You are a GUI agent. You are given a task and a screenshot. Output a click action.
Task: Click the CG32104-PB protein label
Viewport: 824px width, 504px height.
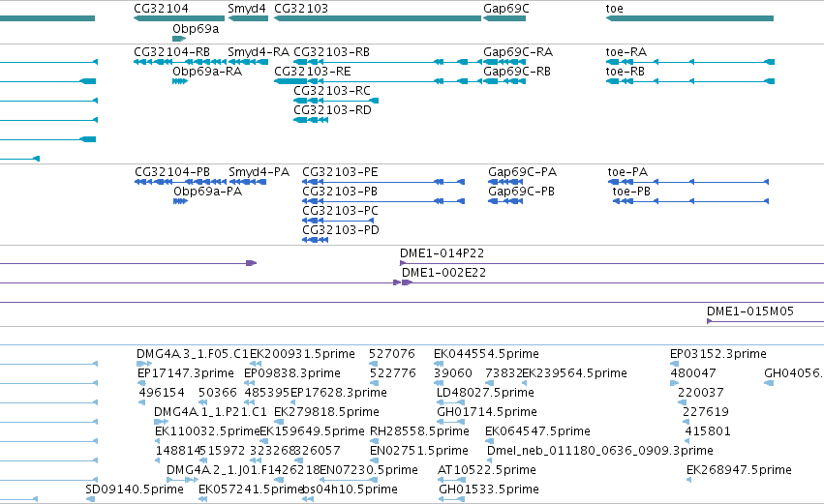tap(172, 172)
